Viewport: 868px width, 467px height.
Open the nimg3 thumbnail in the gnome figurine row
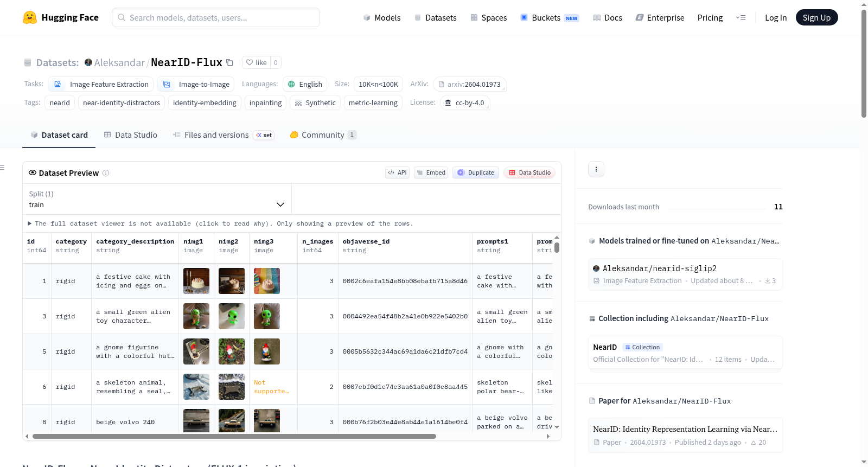pyautogui.click(x=267, y=351)
